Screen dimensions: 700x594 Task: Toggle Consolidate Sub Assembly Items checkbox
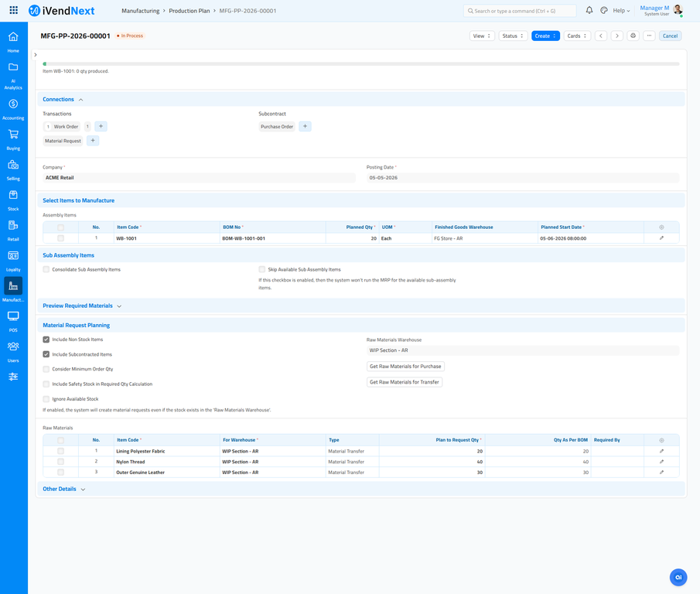pos(46,269)
